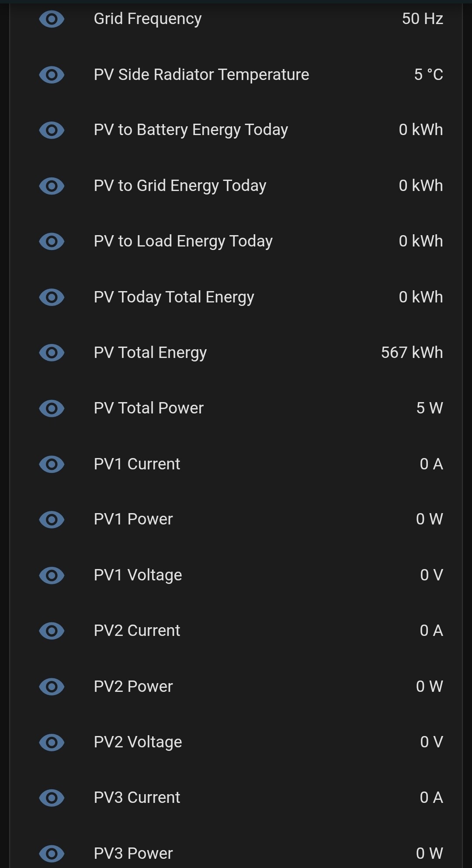This screenshot has width=472, height=868.
Task: Open PV2 Current sensor details
Action: (x=137, y=631)
